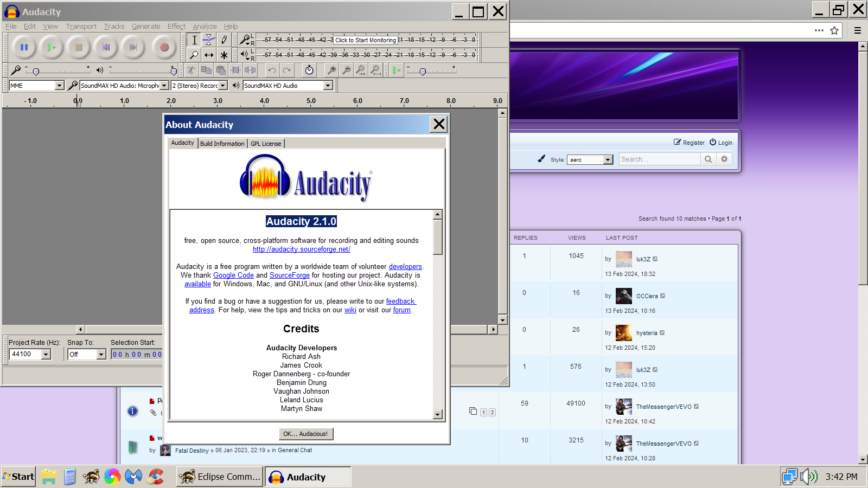Click the OK... Audacious! button
868x488 pixels.
click(x=306, y=434)
